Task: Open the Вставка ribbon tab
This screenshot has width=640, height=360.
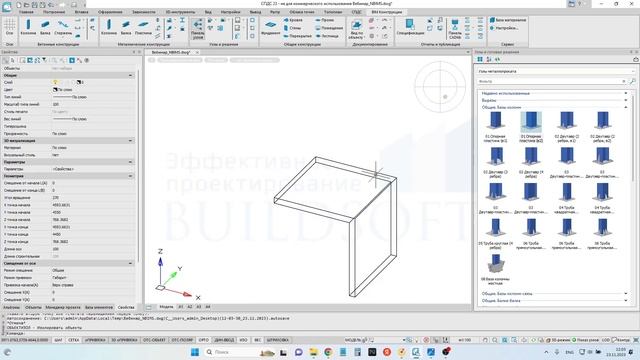Action: pos(81,12)
